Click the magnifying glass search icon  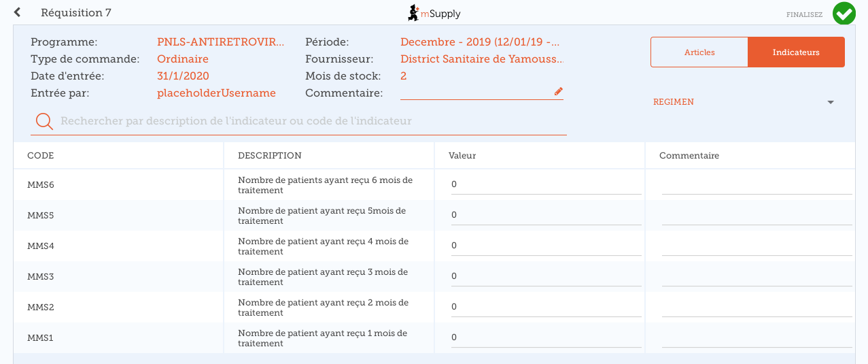[x=44, y=121]
